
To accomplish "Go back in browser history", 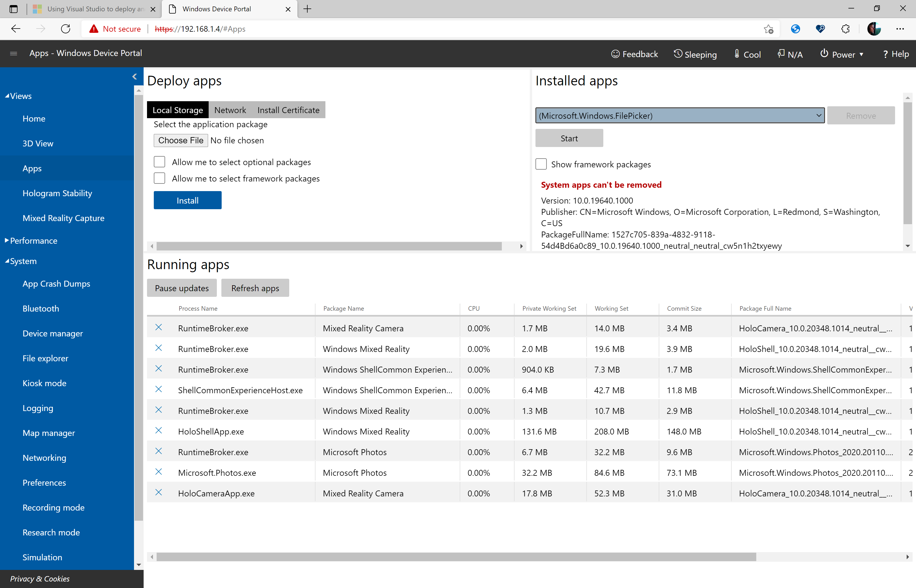I will click(16, 29).
